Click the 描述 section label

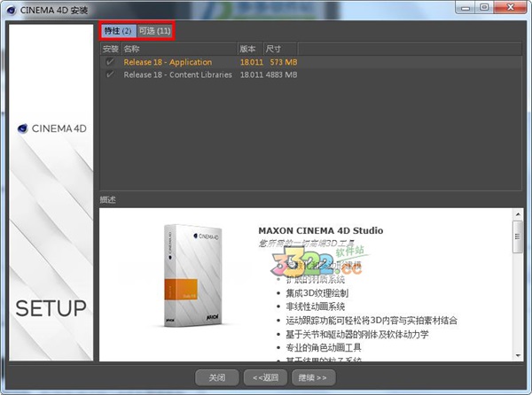pyautogui.click(x=107, y=200)
